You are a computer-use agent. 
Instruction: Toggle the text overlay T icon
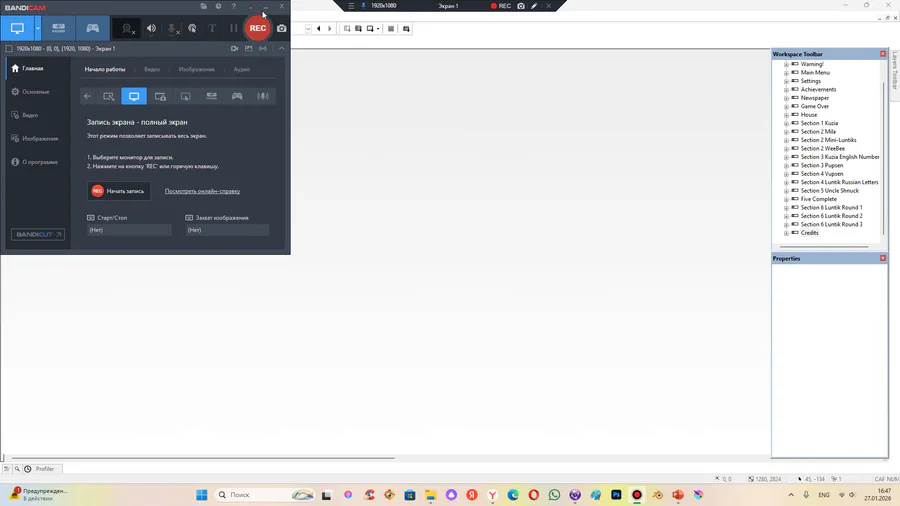pos(212,28)
